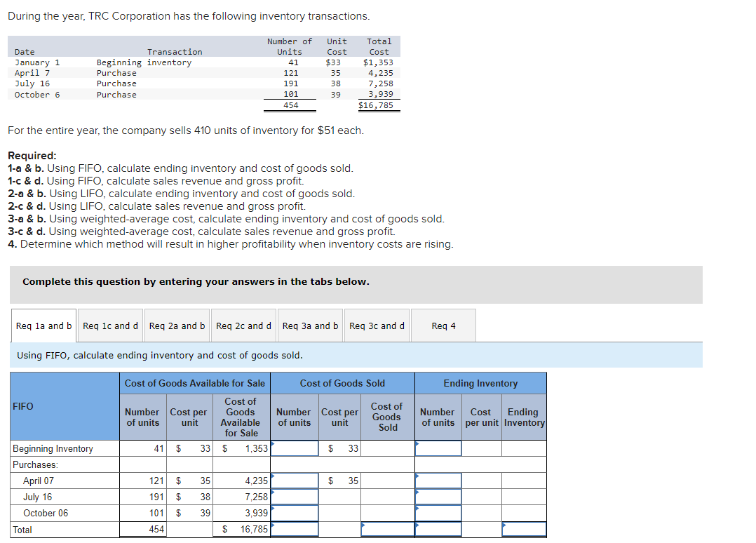Click 'October 6' date in transactions table
Viewport: 756px width, 543px height.
click(x=37, y=95)
